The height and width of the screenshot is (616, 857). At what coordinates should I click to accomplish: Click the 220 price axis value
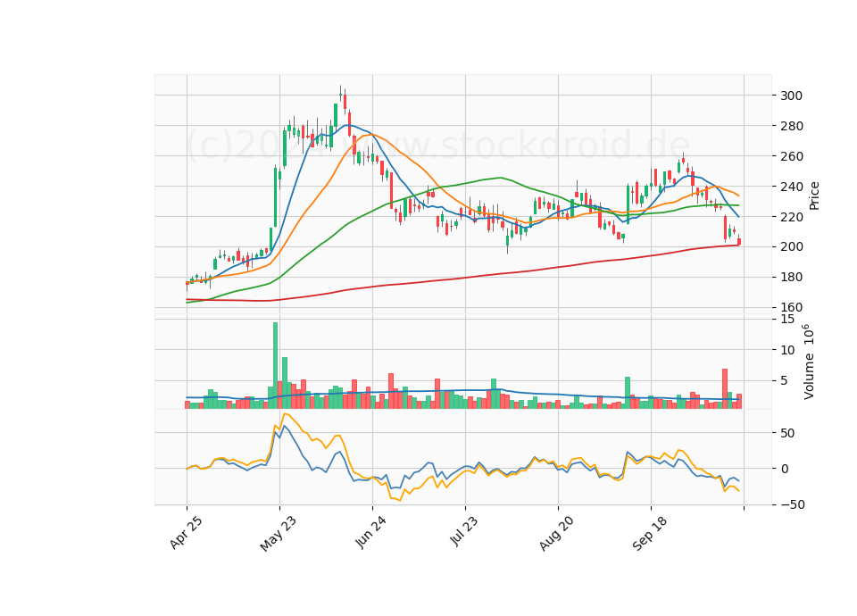pyautogui.click(x=792, y=217)
